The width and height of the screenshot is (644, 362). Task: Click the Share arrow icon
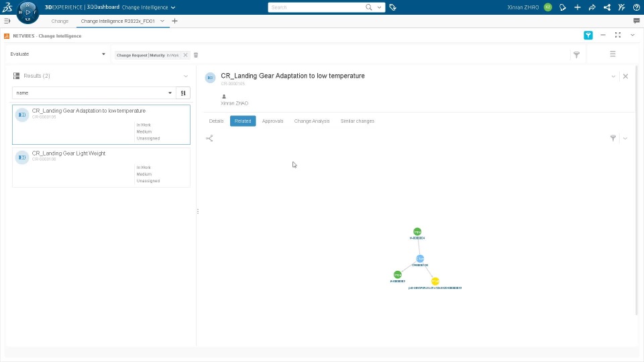[592, 7]
